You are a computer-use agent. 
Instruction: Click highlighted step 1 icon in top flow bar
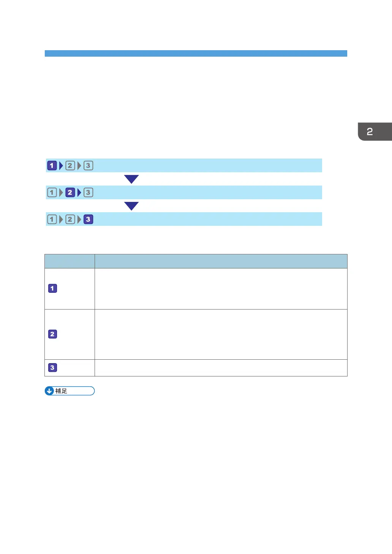(52, 166)
